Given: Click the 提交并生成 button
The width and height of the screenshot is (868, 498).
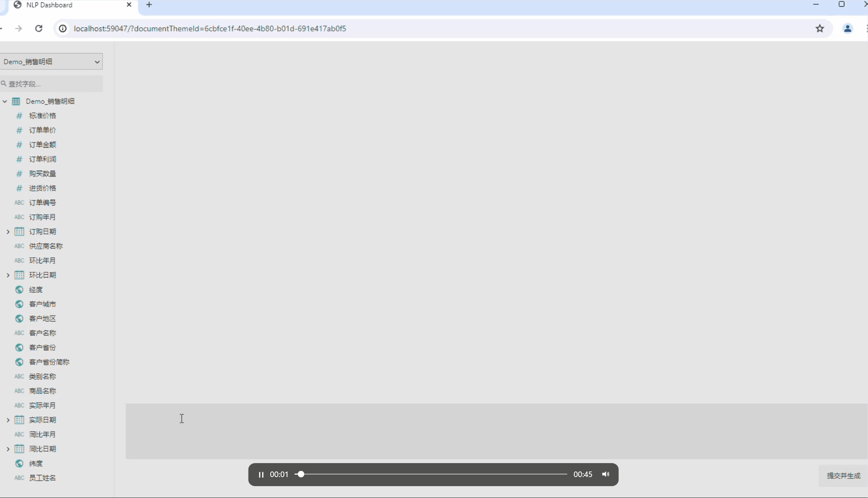Looking at the screenshot, I should pyautogui.click(x=843, y=476).
